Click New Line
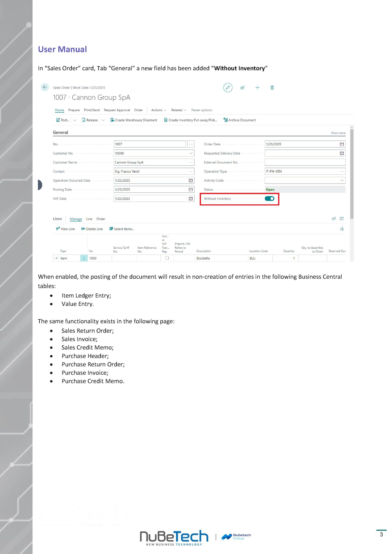 tap(65, 229)
